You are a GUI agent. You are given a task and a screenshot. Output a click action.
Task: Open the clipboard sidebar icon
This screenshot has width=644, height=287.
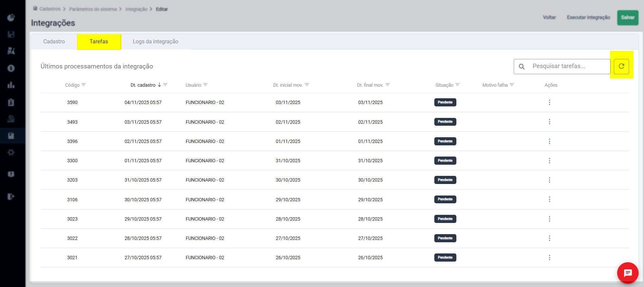click(11, 102)
